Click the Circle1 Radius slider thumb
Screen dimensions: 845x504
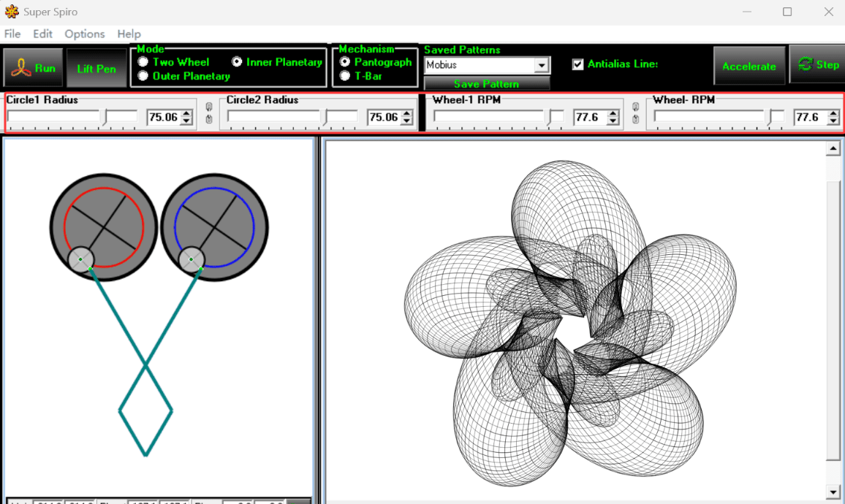click(105, 118)
